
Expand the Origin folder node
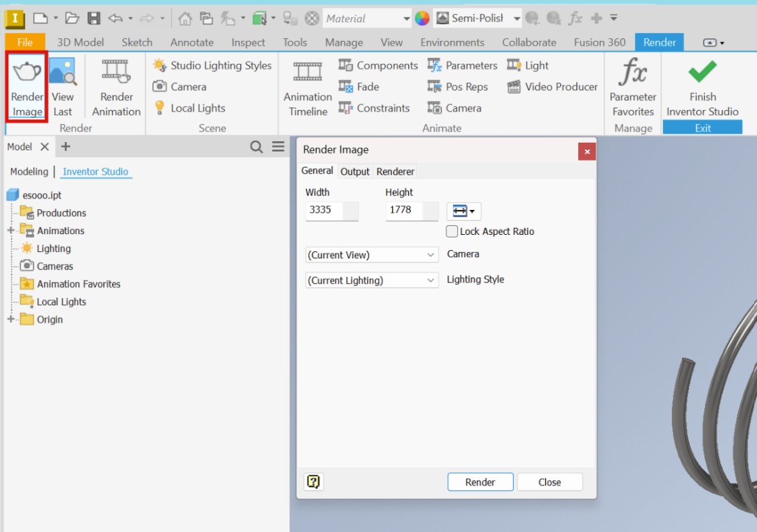tap(10, 319)
